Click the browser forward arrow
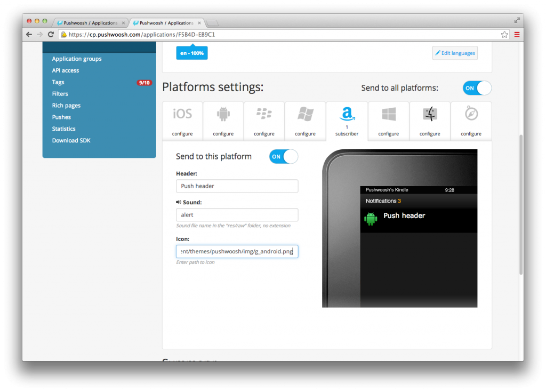The height and width of the screenshot is (392, 546). (39, 35)
